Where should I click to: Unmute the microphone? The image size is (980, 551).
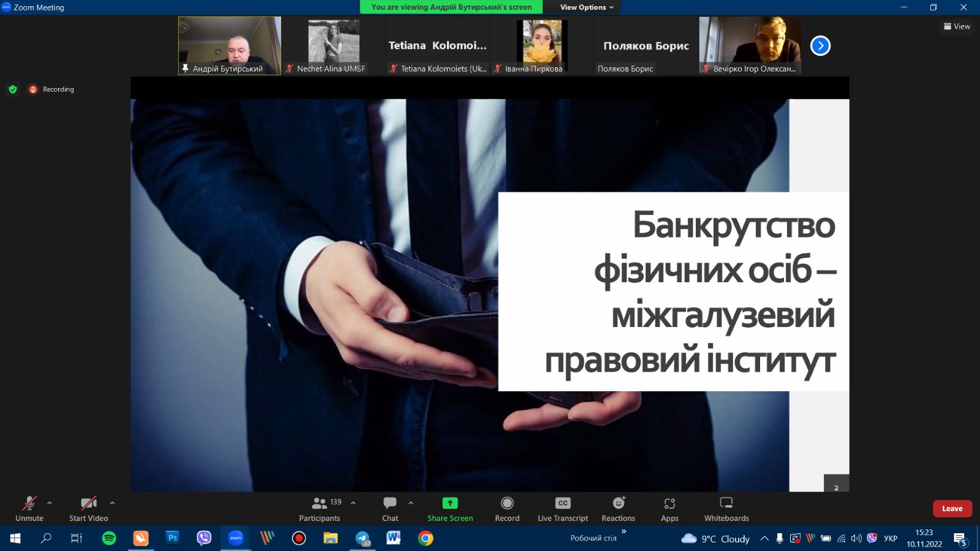(29, 509)
